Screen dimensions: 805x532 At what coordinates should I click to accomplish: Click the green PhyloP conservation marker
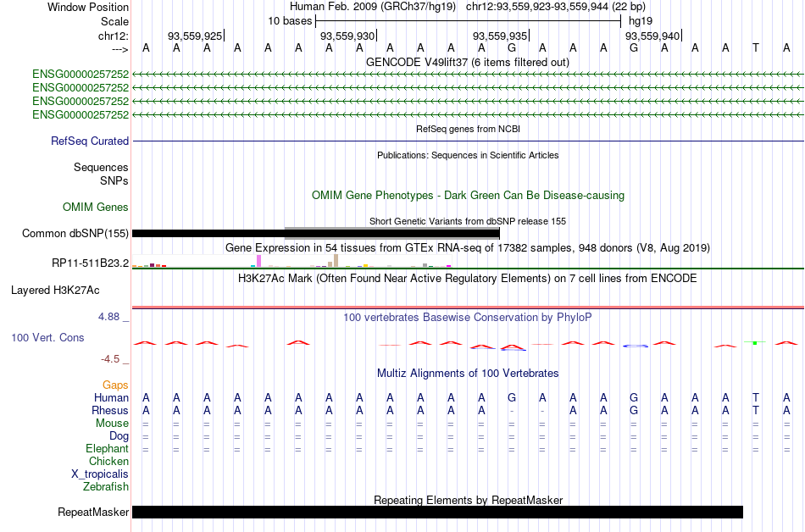[755, 342]
